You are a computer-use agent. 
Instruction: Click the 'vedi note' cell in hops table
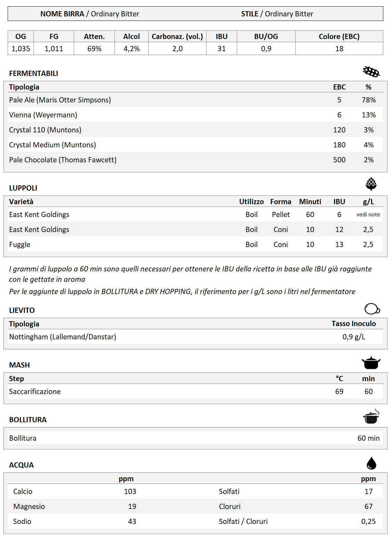point(368,215)
